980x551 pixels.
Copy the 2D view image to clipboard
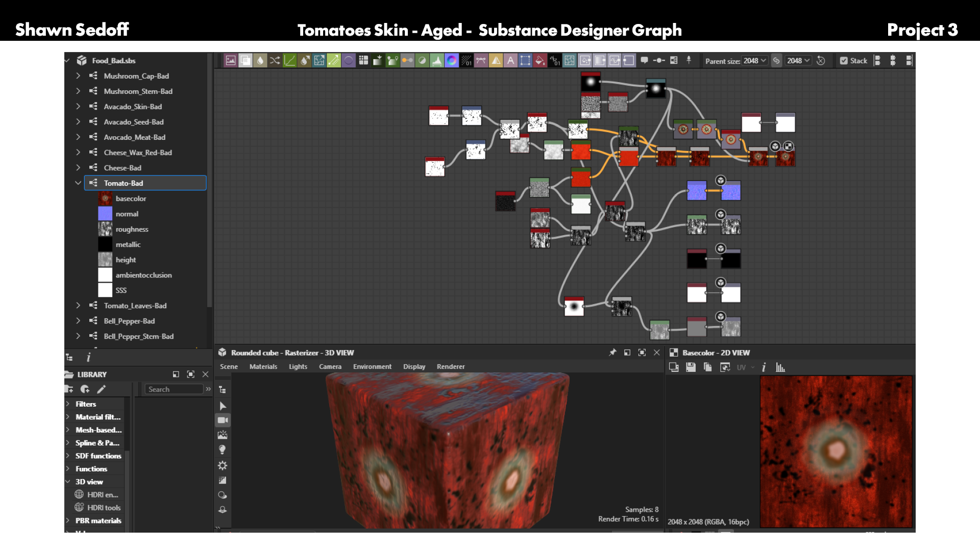(707, 367)
